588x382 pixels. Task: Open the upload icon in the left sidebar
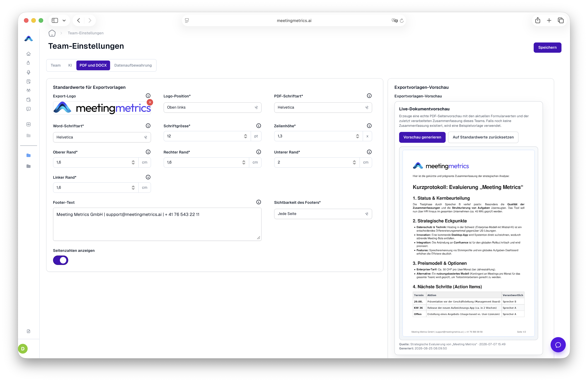tap(29, 63)
